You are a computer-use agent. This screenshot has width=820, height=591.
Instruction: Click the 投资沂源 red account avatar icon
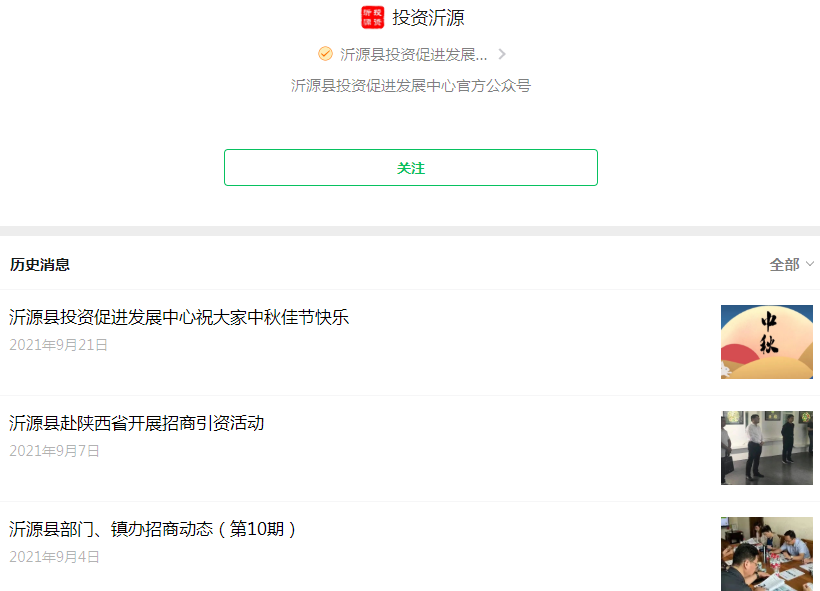372,17
